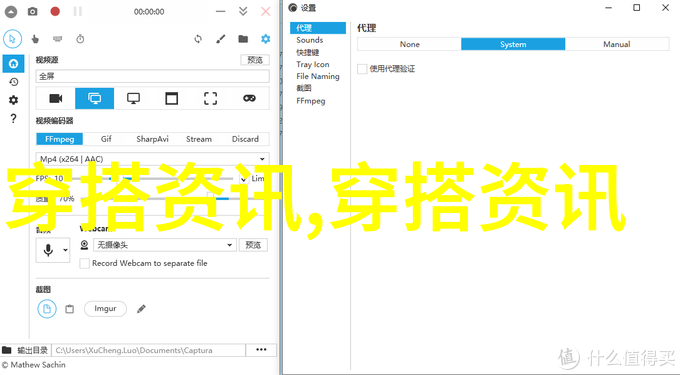
Task: Open the Mp4 (x264 | AAC) codec dropdown
Action: 152,159
